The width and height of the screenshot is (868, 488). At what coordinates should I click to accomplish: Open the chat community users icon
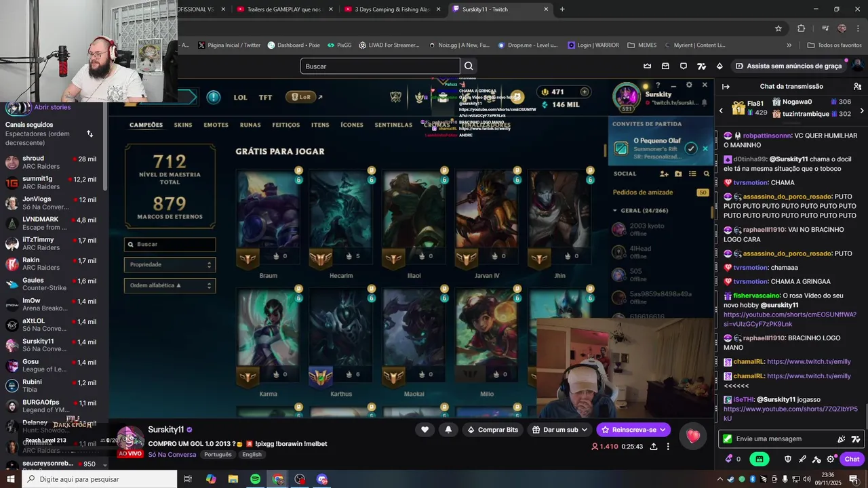pyautogui.click(x=857, y=87)
